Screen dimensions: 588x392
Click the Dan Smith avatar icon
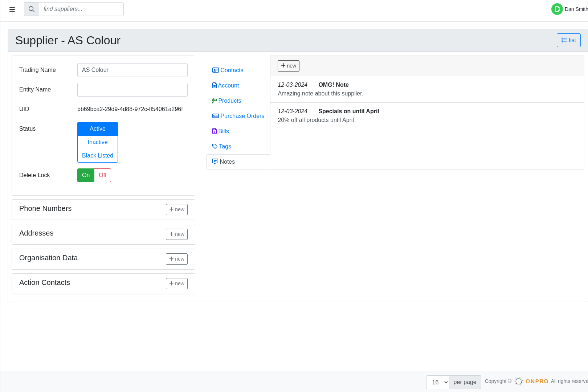tap(557, 9)
